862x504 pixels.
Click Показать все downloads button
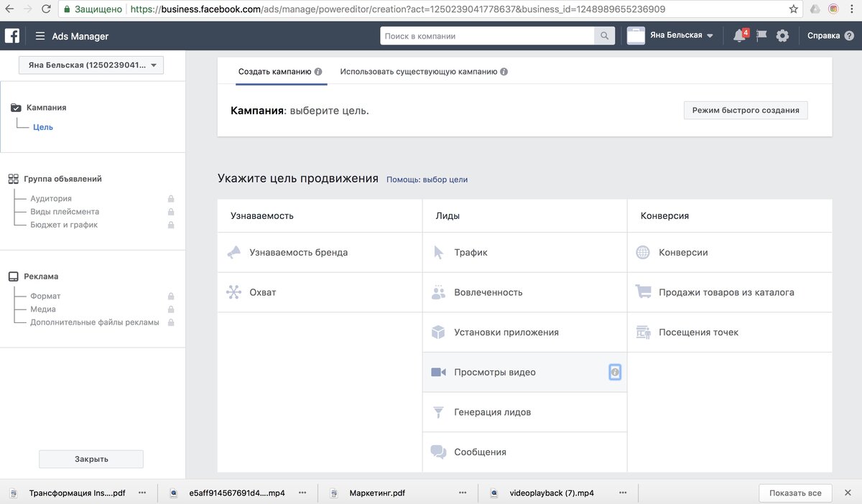795,493
